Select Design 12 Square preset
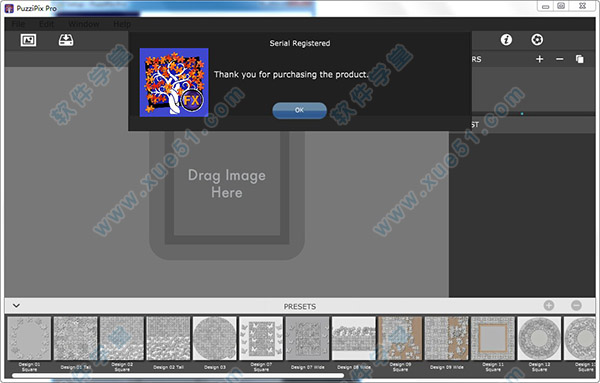Viewport: 600px width, 383px height. point(539,338)
